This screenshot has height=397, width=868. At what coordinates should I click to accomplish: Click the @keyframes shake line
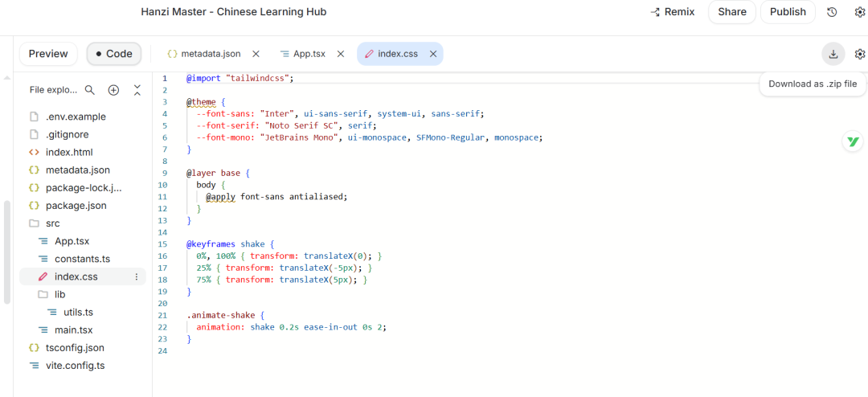pos(231,244)
